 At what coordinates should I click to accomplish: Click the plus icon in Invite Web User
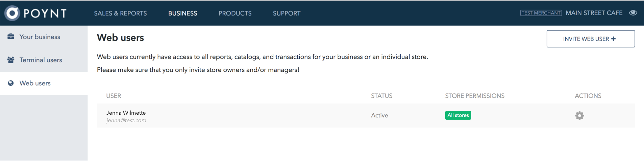[x=613, y=39]
